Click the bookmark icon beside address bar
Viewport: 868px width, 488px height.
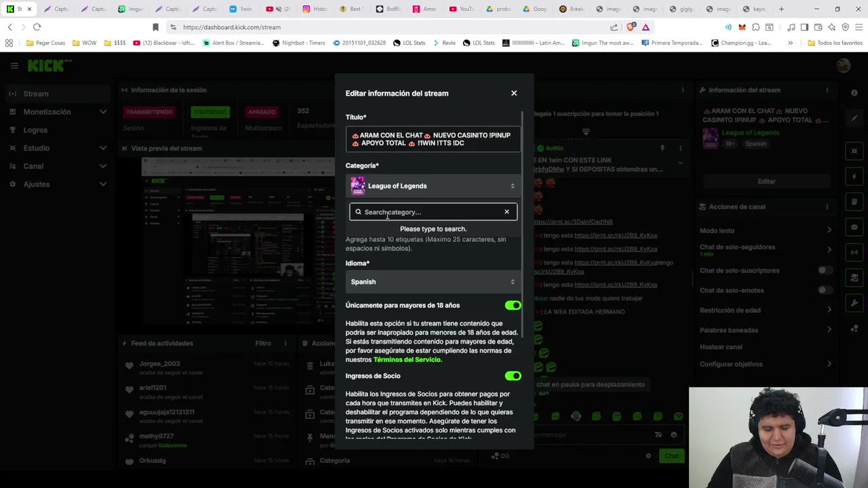(155, 27)
